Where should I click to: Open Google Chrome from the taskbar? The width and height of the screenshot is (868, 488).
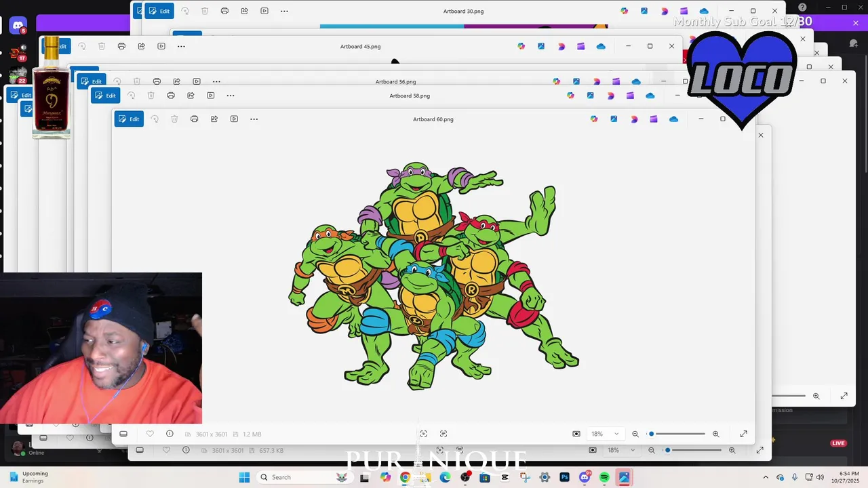click(x=405, y=477)
